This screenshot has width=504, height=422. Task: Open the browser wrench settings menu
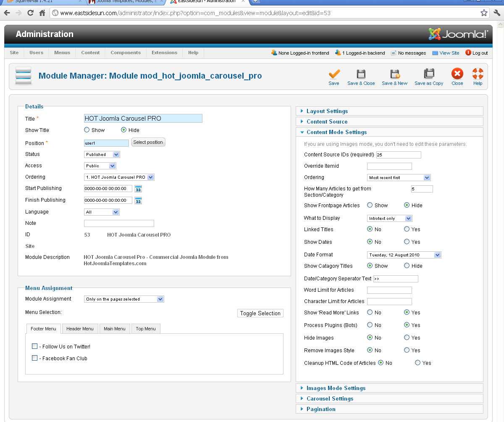click(x=497, y=13)
